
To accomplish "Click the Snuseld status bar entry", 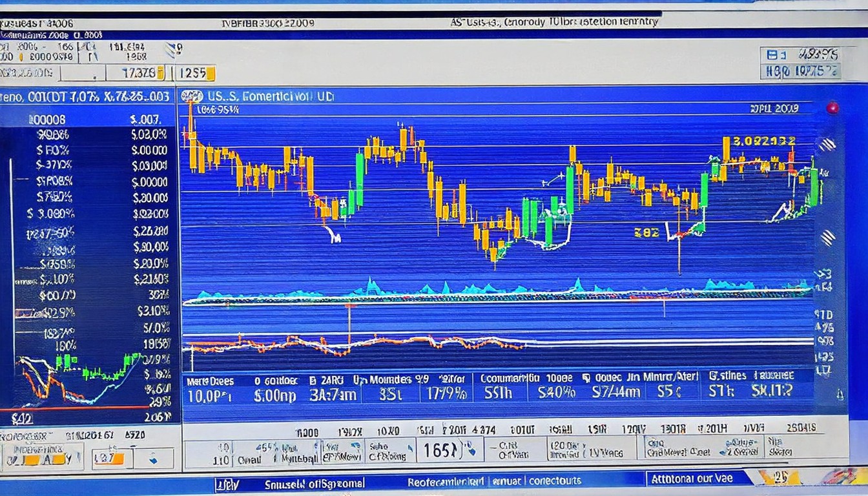I will pos(315,483).
